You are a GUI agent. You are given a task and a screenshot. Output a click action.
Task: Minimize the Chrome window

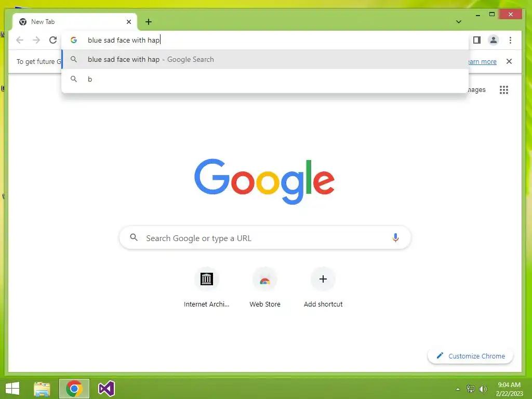(x=478, y=15)
